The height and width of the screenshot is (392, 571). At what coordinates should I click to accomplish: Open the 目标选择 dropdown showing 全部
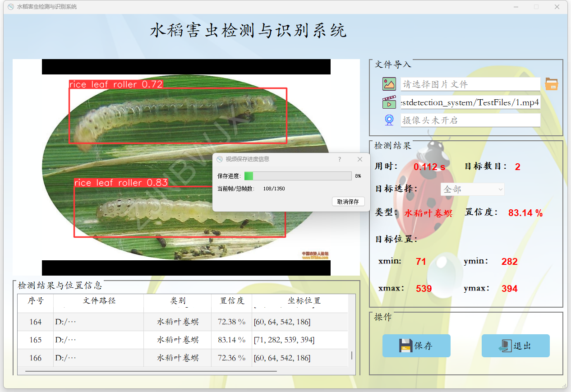click(x=472, y=189)
